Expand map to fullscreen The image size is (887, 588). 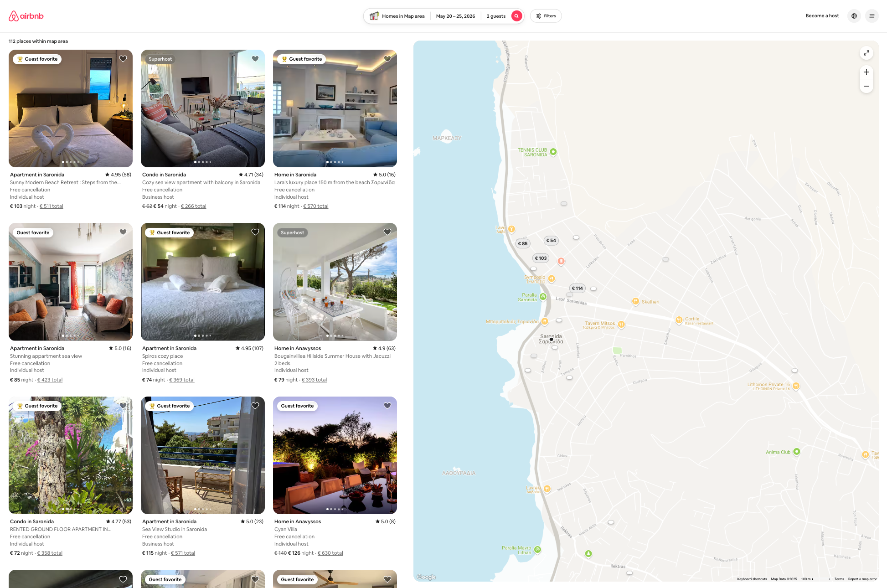point(866,53)
